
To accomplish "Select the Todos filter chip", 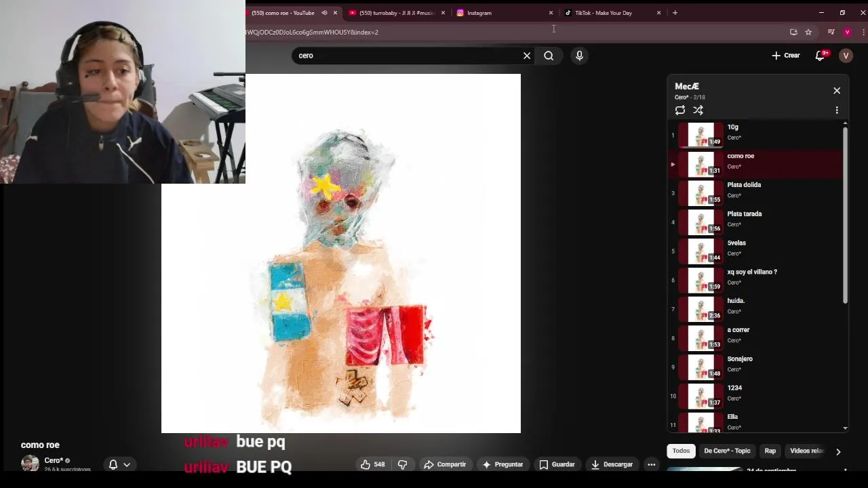I will (681, 451).
